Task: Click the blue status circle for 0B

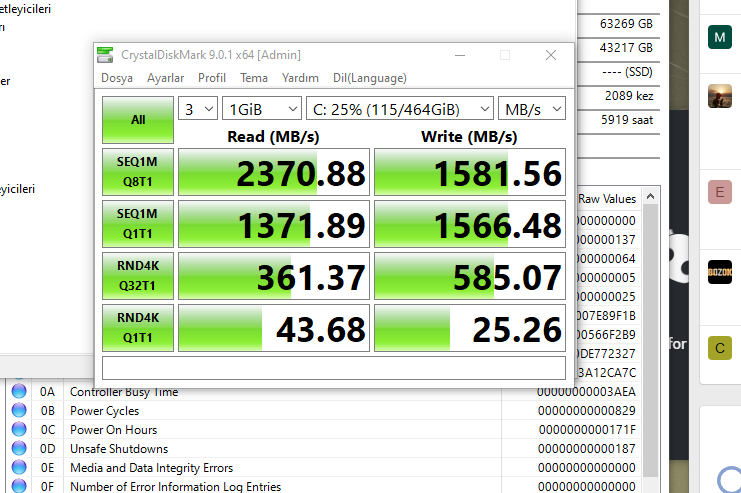Action: tap(19, 410)
